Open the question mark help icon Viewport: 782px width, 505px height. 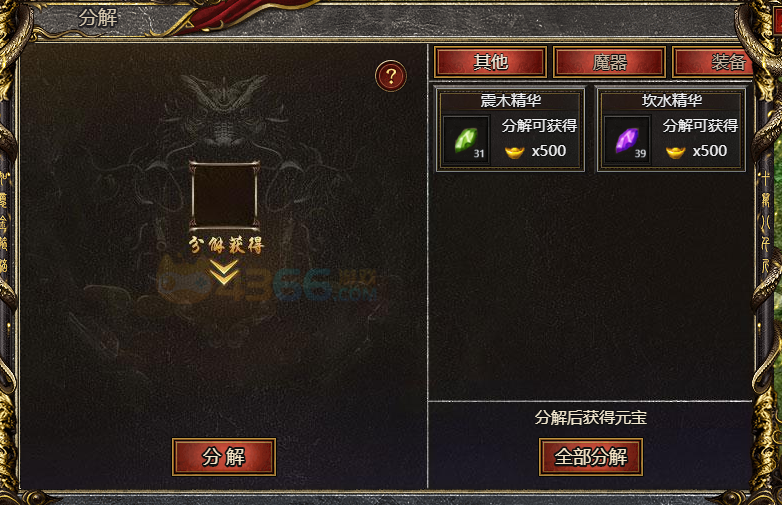point(391,76)
